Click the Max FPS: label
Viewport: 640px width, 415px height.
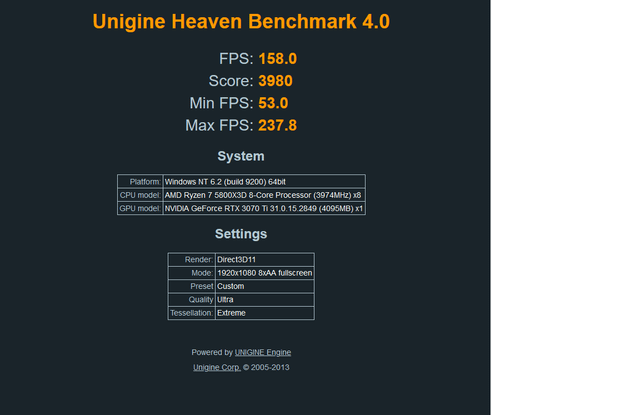coord(220,125)
